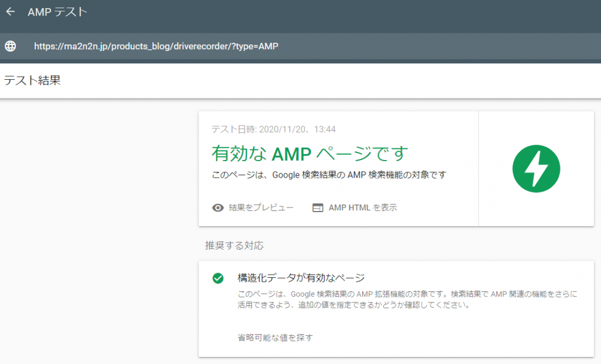601x364 pixels.
Task: Click the green AMP lightning bolt icon
Action: [x=536, y=168]
